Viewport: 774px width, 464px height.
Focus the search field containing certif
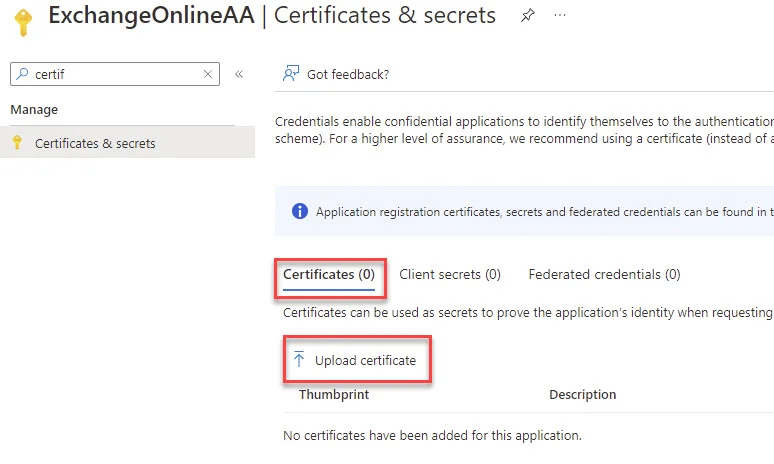115,74
